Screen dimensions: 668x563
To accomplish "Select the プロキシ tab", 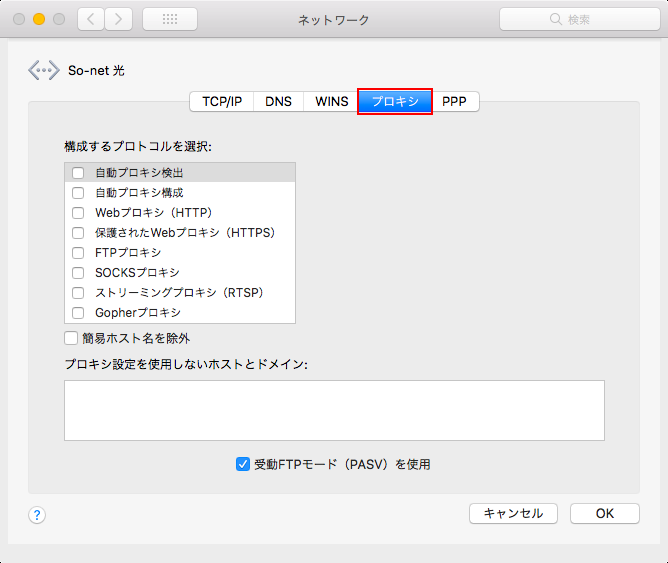I will point(394,101).
